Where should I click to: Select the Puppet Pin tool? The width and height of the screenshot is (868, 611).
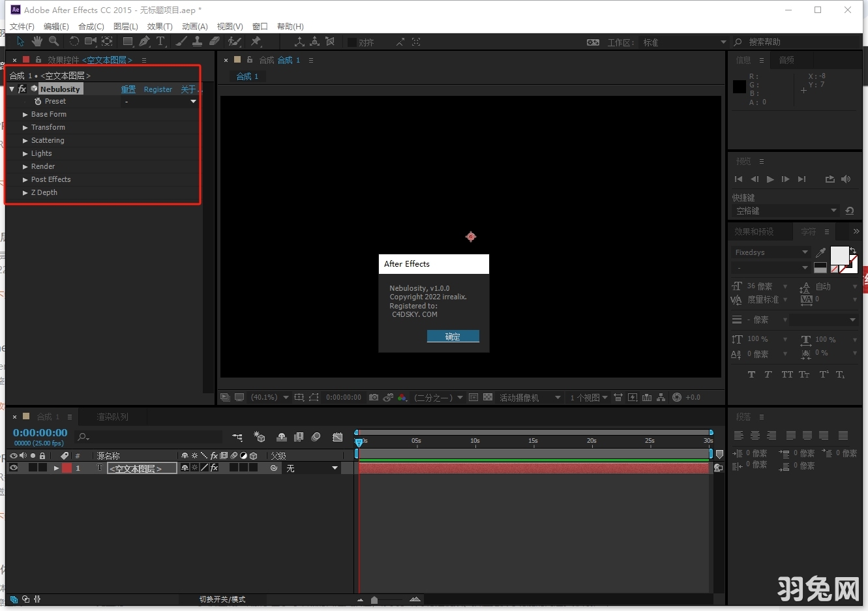click(256, 42)
